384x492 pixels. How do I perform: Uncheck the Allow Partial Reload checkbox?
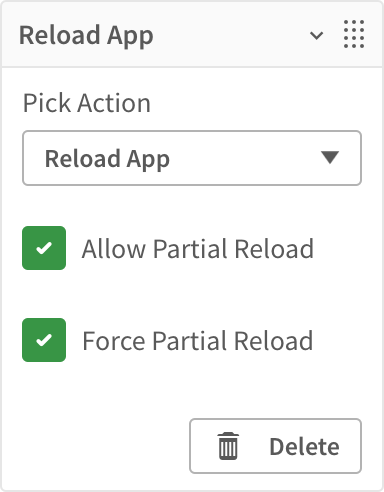44,248
